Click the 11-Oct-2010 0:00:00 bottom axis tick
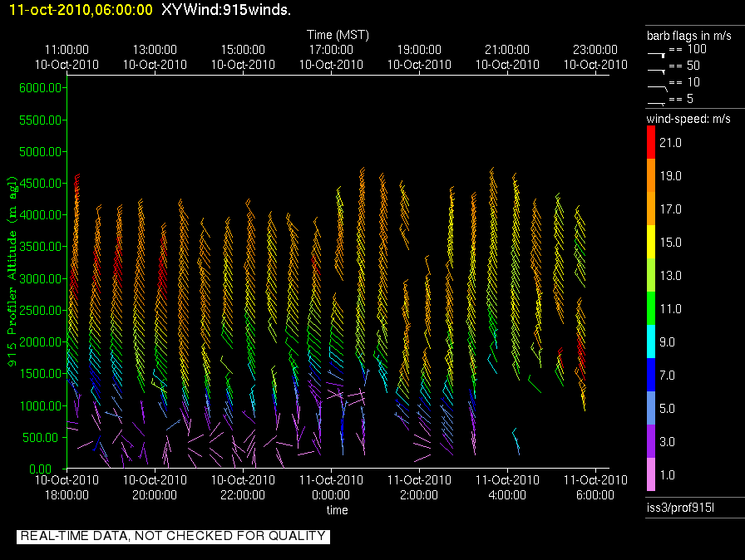 (331, 487)
